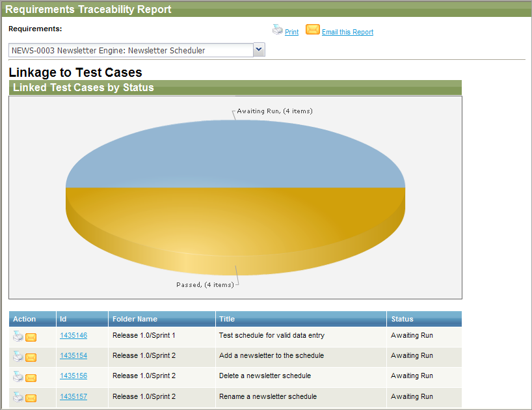Click the Linkage to Test Cases heading
The width and height of the screenshot is (532, 410).
tap(75, 72)
